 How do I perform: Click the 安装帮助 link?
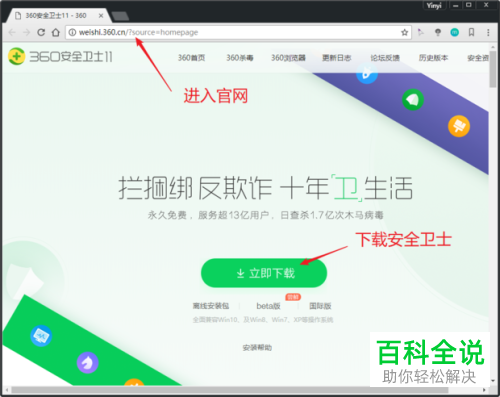257,348
